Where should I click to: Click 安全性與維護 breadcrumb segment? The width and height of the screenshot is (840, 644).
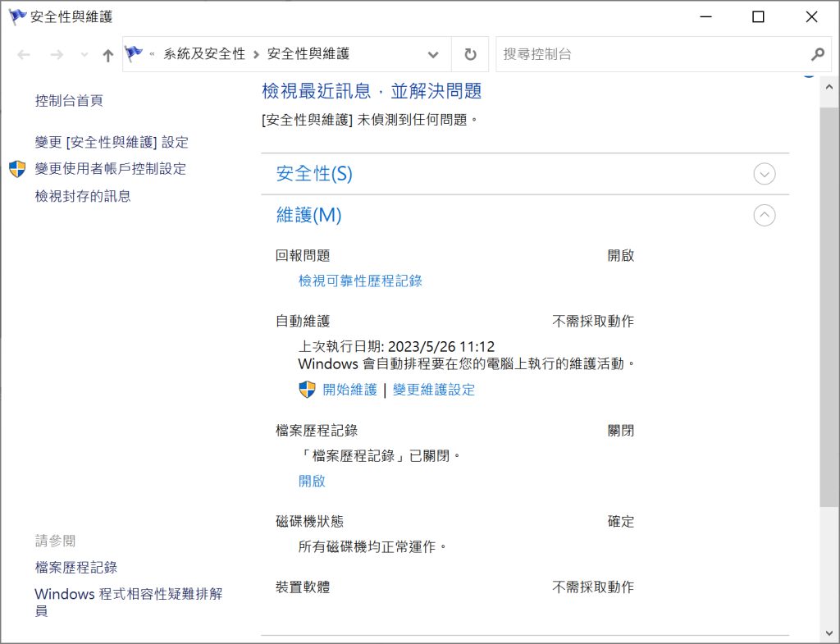(x=308, y=54)
